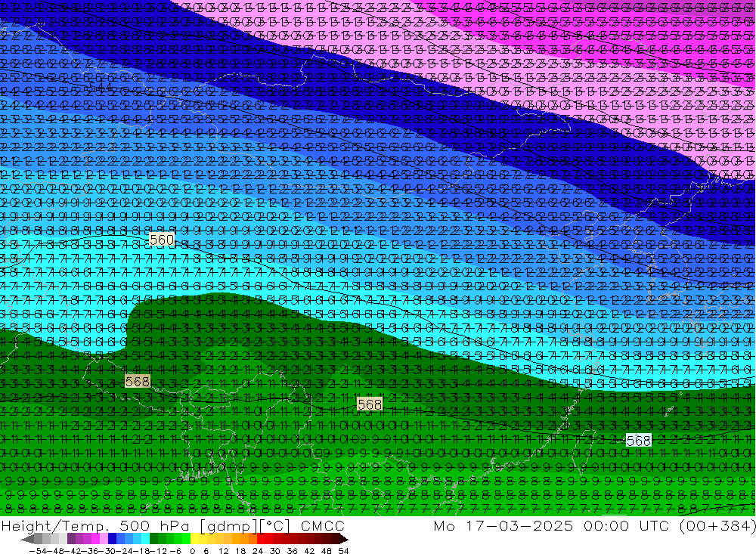Click the '[gdmp][°C]' units text
This screenshot has height=554, width=756.
click(x=246, y=525)
